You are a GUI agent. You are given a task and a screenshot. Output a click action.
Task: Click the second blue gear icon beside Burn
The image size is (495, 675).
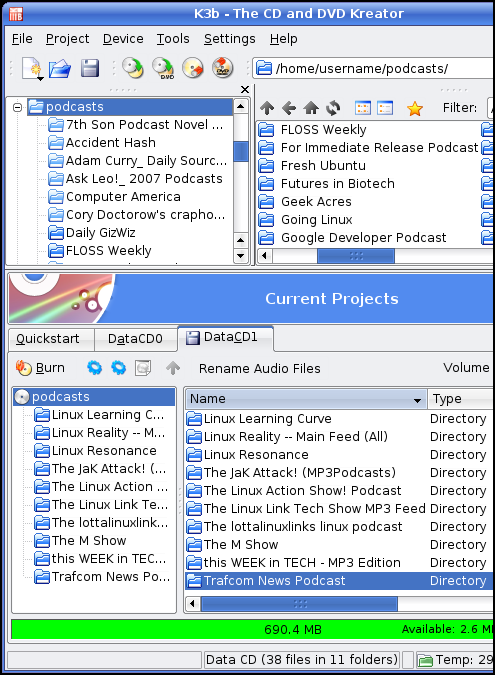pyautogui.click(x=118, y=368)
